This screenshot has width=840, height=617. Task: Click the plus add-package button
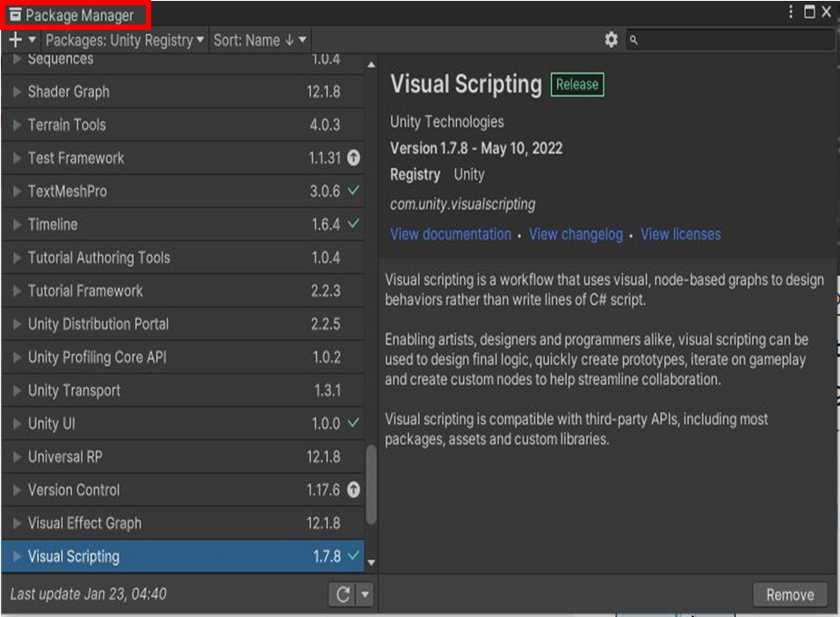(x=16, y=40)
